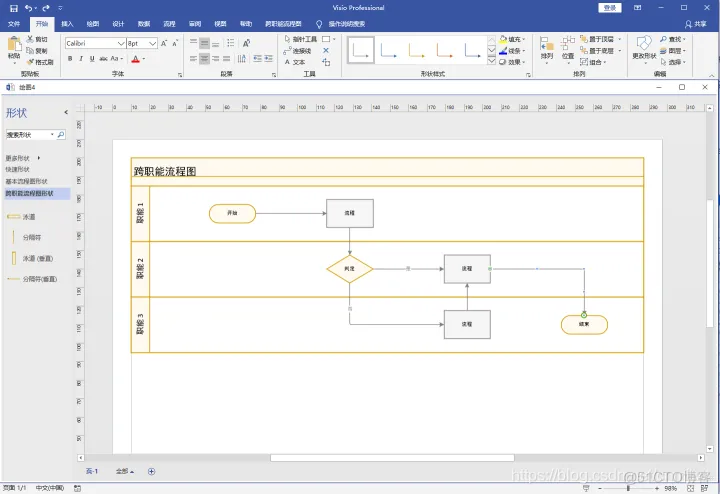The width and height of the screenshot is (720, 494).
Task: Select the Connector tool 连接线
Action: pos(298,51)
